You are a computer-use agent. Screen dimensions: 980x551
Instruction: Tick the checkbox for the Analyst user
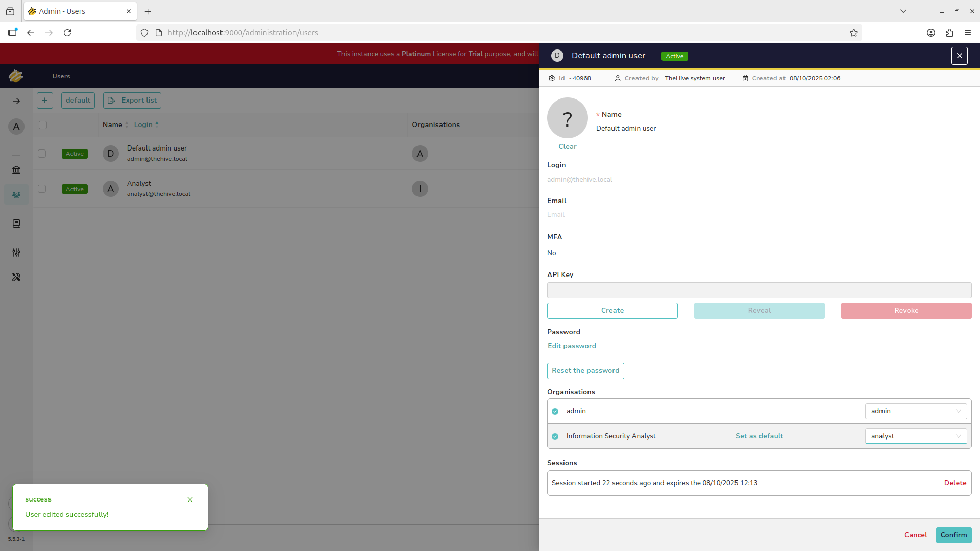[x=42, y=189]
